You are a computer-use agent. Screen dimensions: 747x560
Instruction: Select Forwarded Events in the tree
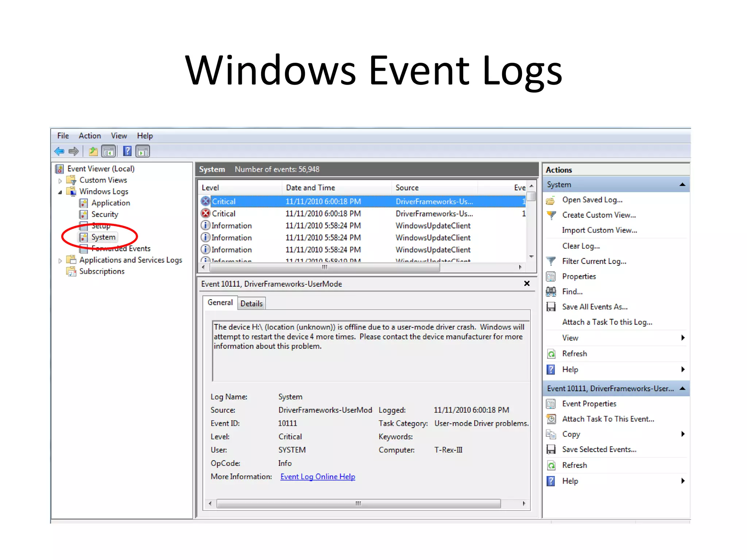[x=121, y=249]
